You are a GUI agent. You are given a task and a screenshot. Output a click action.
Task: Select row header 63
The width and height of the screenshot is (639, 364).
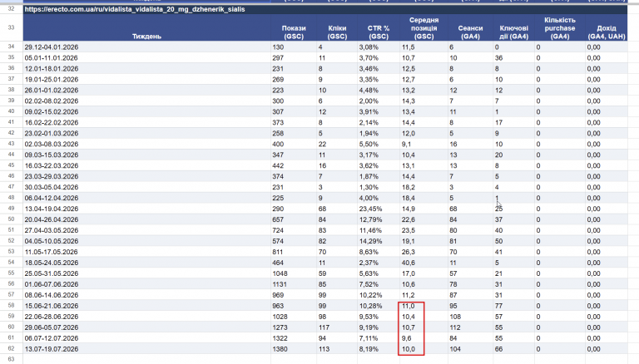pyautogui.click(x=12, y=359)
